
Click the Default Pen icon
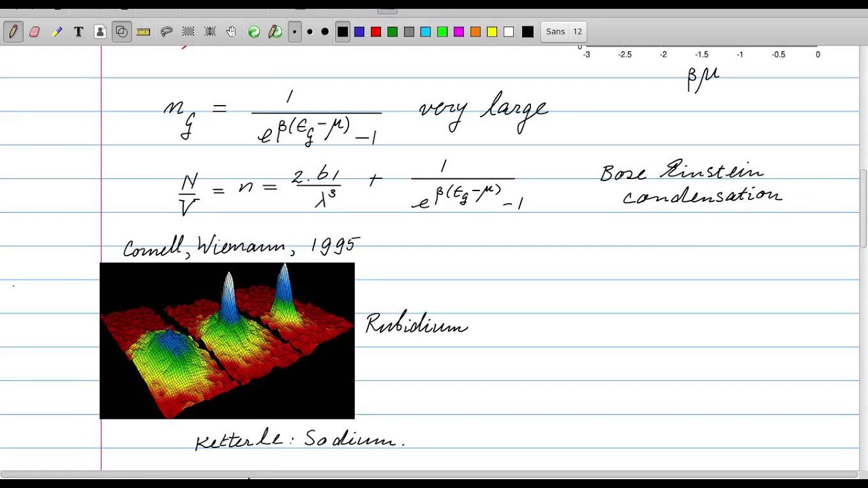(275, 32)
